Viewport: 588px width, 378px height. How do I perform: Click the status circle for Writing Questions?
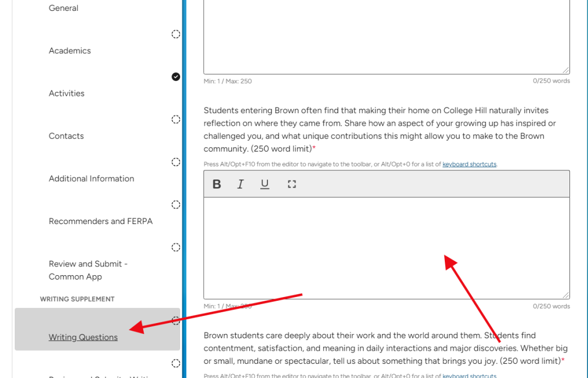176,320
